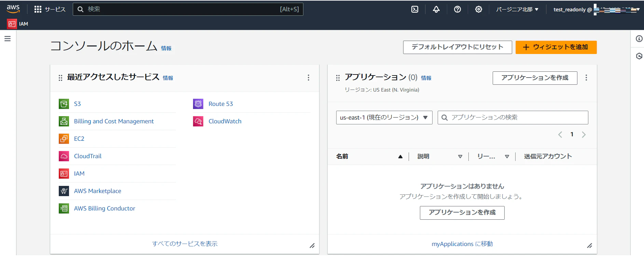Focus the top 検索 search box
The height and width of the screenshot is (259, 644).
tap(188, 9)
